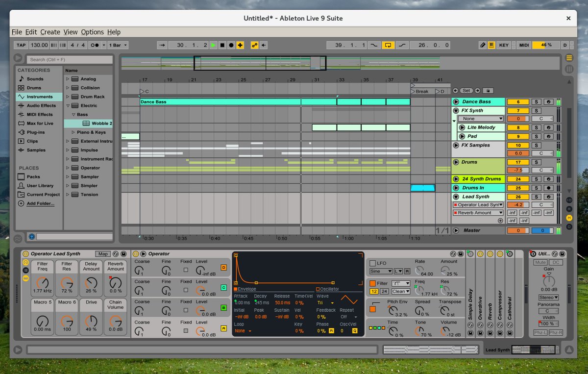Image resolution: width=588 pixels, height=374 pixels.
Task: Open Reverb Amount automation control chooser
Action: pyautogui.click(x=478, y=213)
